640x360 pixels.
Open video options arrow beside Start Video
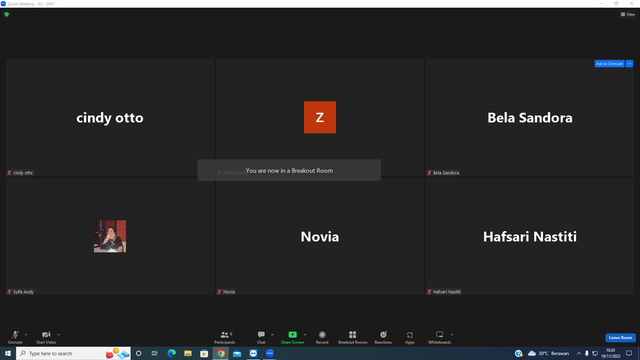tap(59, 335)
